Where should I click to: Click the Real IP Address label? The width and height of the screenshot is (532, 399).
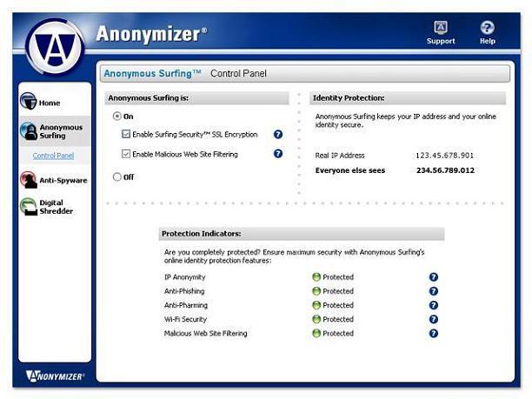point(340,156)
